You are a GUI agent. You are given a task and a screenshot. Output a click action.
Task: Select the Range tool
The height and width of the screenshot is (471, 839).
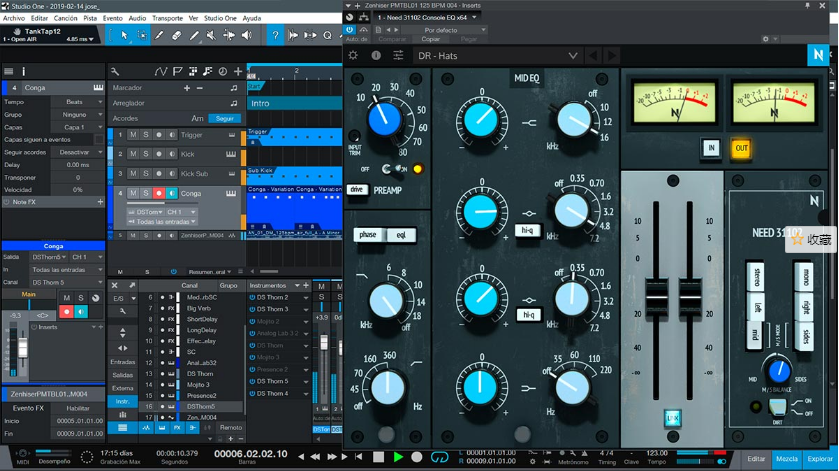tap(142, 35)
